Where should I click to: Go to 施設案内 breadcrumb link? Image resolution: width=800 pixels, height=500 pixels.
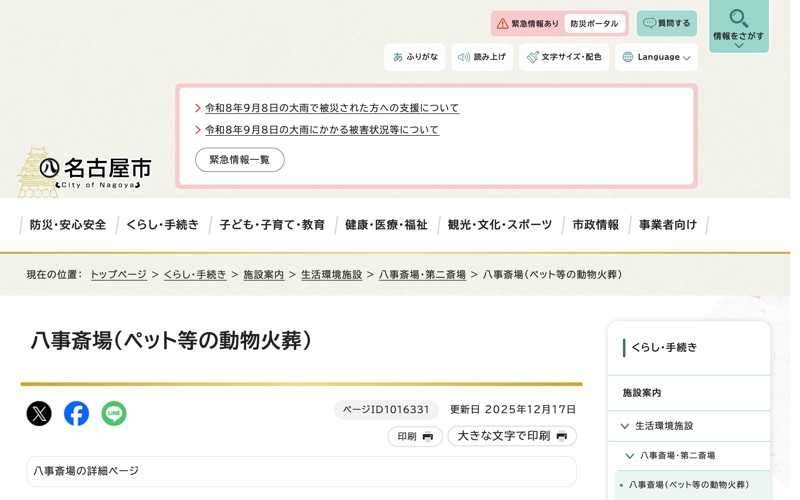(263, 274)
